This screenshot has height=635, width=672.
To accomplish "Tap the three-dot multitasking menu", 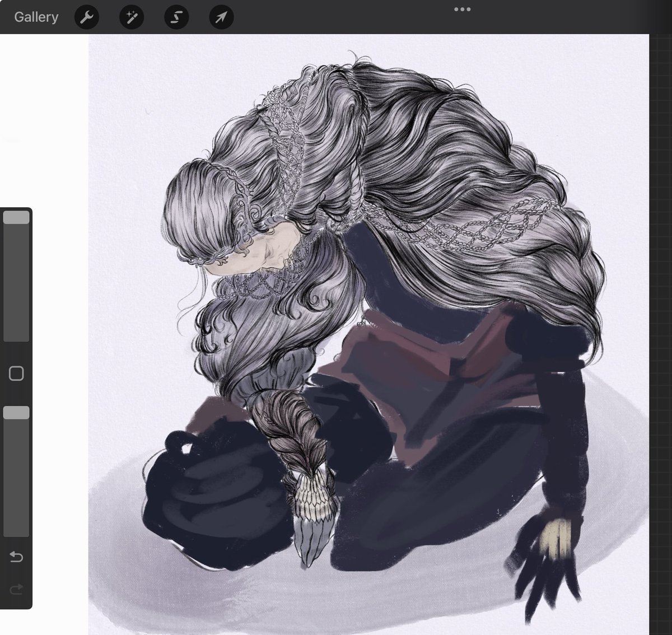I will coord(462,9).
